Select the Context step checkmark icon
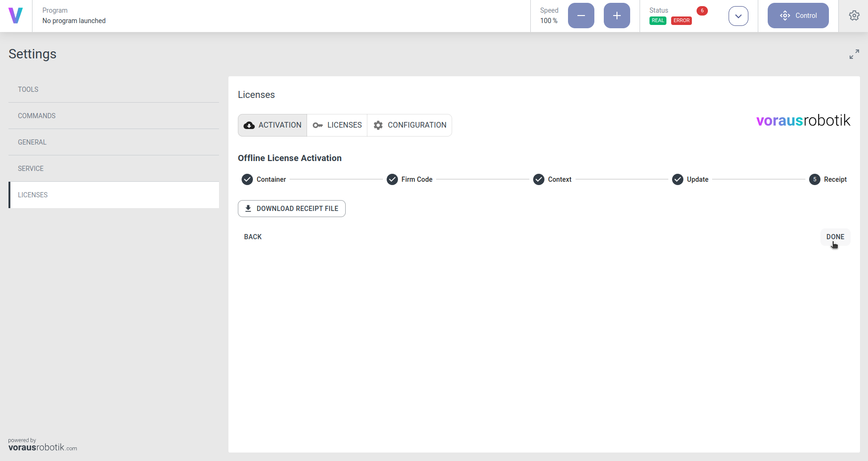Screen dimensions: 868x461 coord(539,179)
